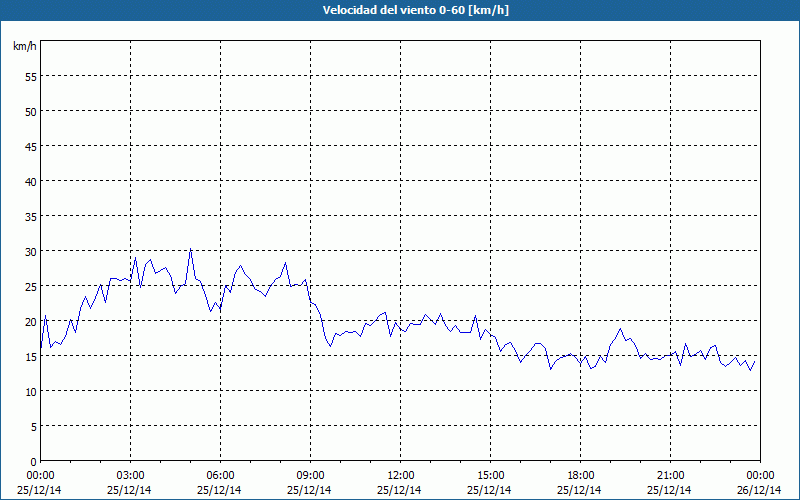Click the 21:00 time label on the x-axis

pos(670,476)
